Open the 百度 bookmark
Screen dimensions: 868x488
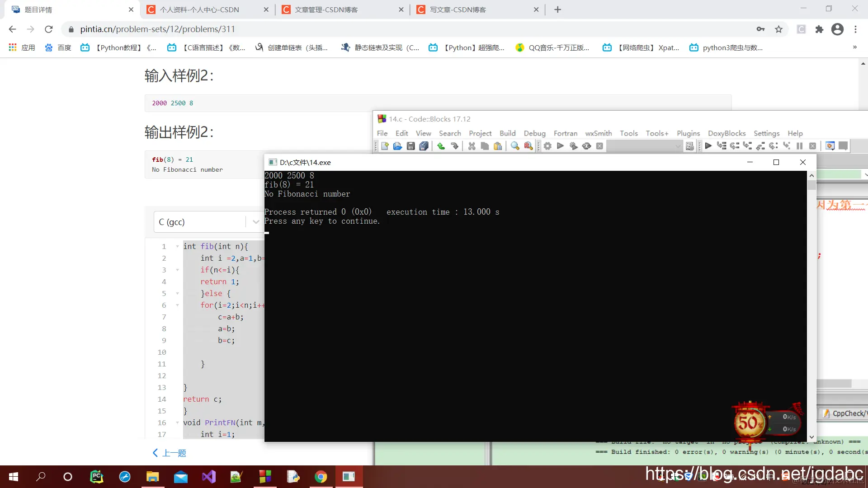(58, 47)
